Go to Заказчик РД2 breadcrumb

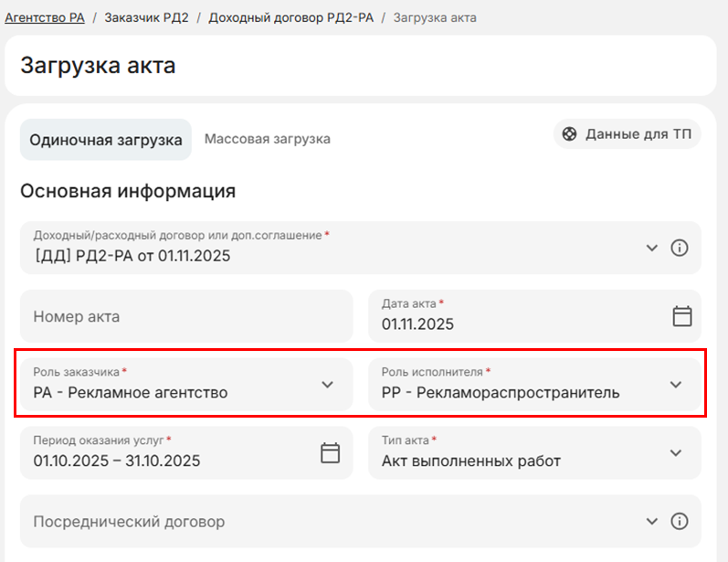(x=146, y=17)
